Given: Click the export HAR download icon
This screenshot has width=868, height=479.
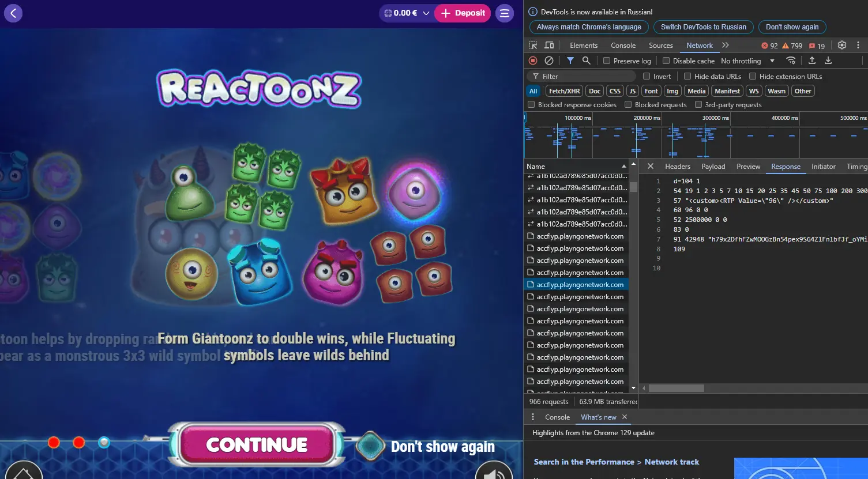Looking at the screenshot, I should point(828,61).
